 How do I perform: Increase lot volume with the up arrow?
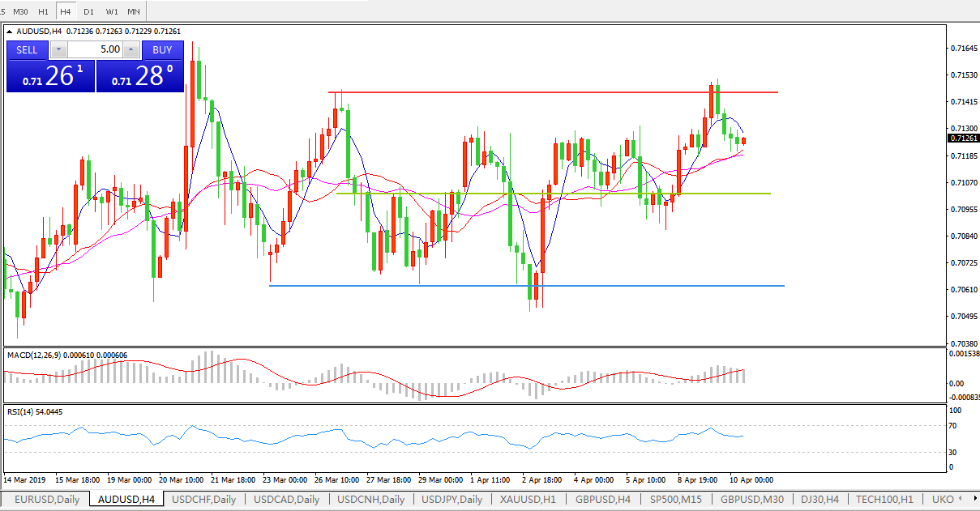131,50
